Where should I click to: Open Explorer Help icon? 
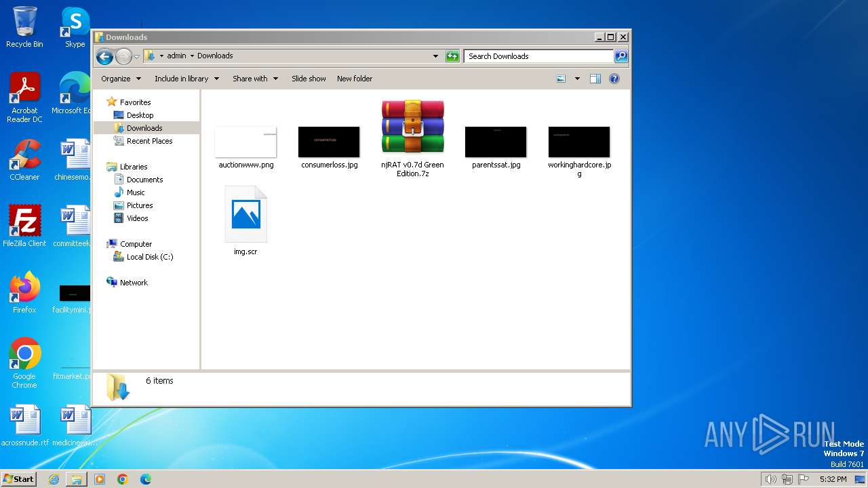point(614,79)
